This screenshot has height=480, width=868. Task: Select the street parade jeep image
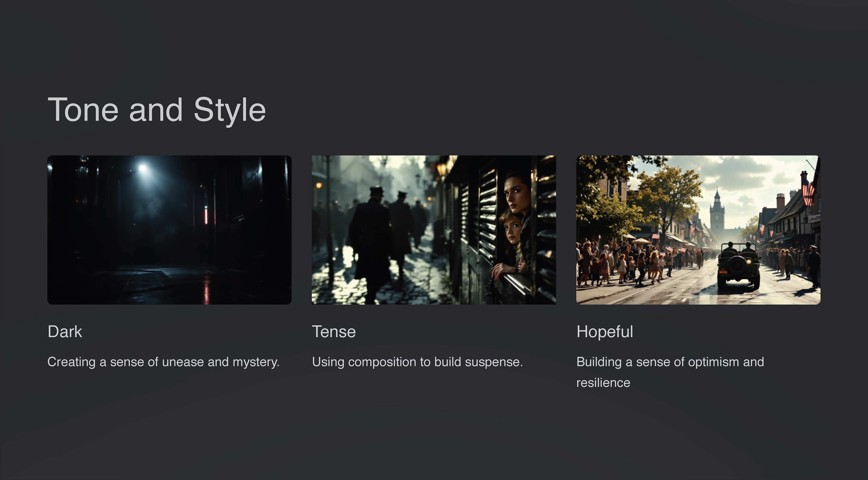[698, 230]
